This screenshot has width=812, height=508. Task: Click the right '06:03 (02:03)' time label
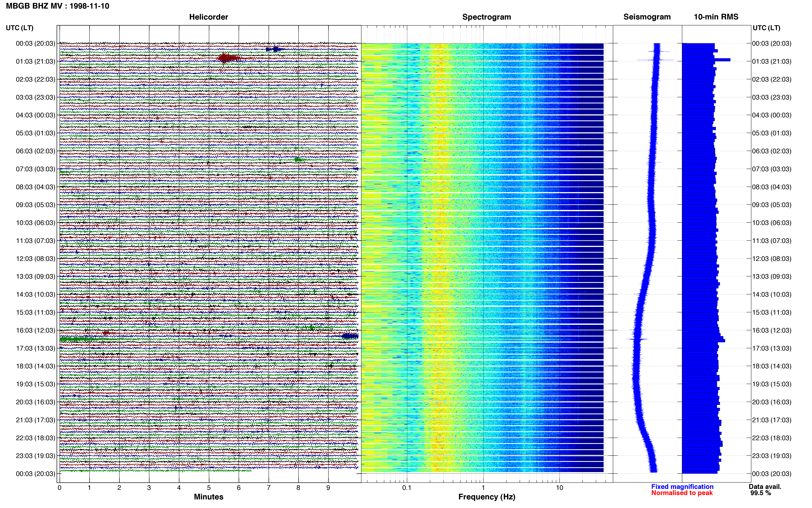coord(772,151)
